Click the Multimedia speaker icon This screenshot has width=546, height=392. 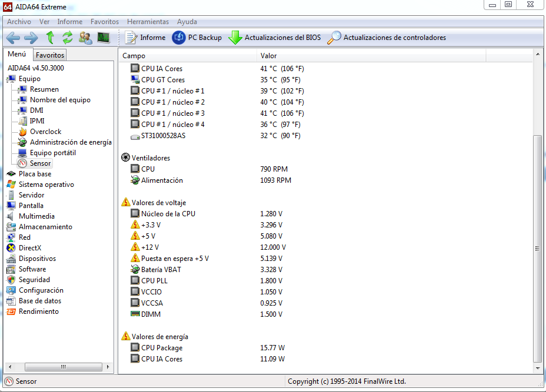(x=11, y=216)
